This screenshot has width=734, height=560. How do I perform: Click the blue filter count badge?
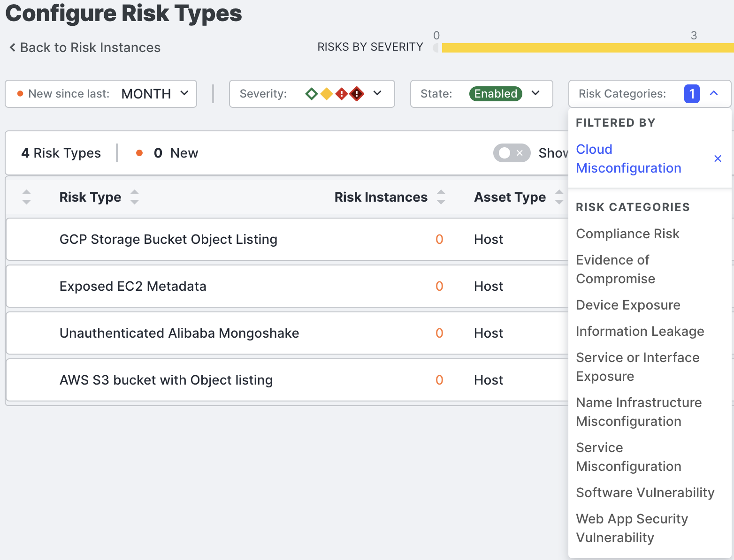(691, 94)
